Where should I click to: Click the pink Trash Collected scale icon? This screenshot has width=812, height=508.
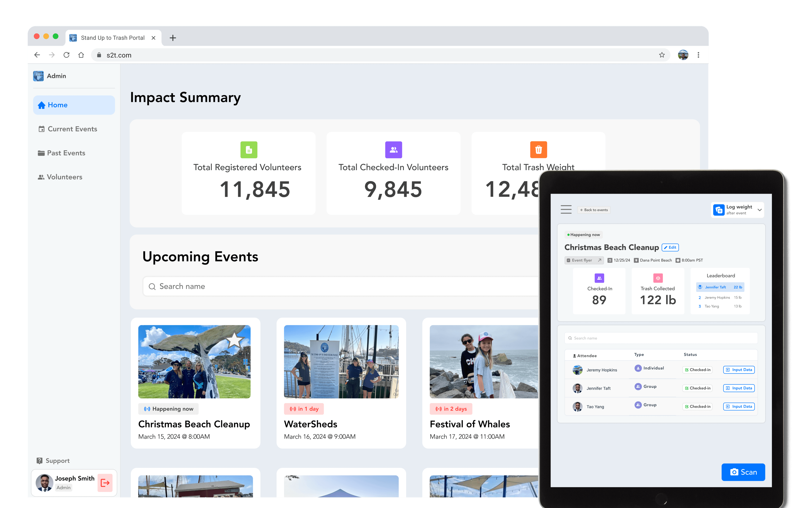click(x=658, y=278)
